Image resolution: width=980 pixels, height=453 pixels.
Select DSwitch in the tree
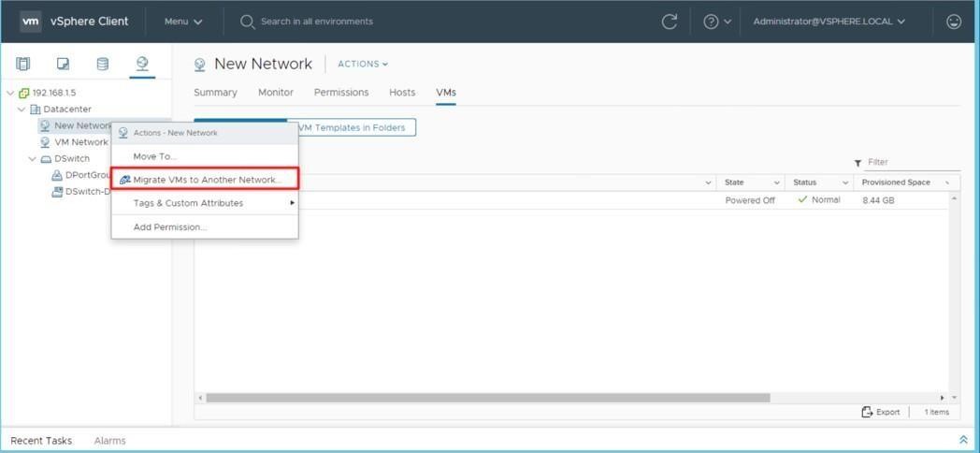tap(72, 159)
